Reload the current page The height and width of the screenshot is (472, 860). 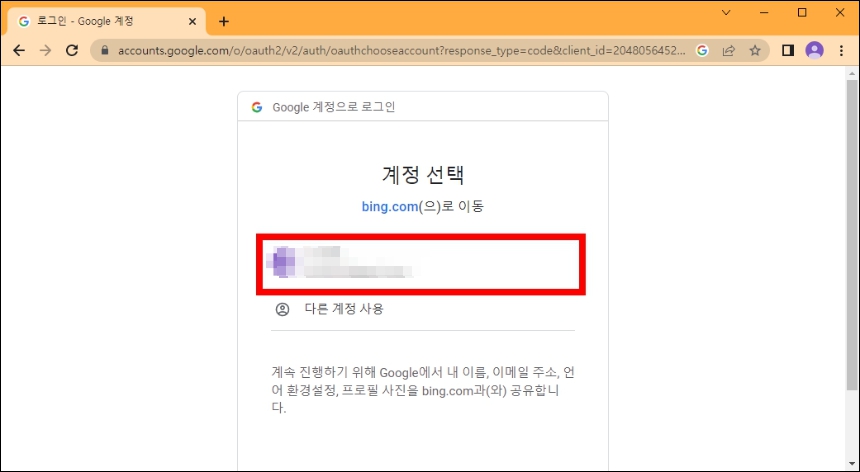coord(72,51)
